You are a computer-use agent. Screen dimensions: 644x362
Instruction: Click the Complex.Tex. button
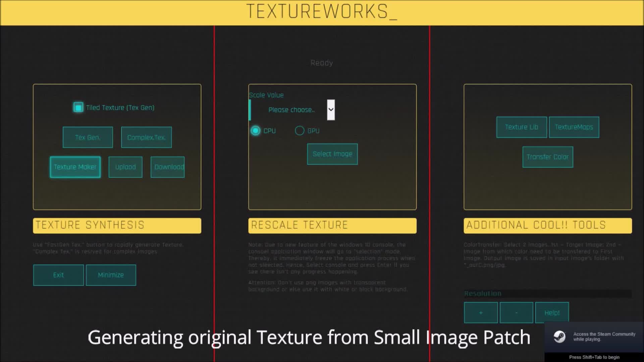pyautogui.click(x=146, y=137)
